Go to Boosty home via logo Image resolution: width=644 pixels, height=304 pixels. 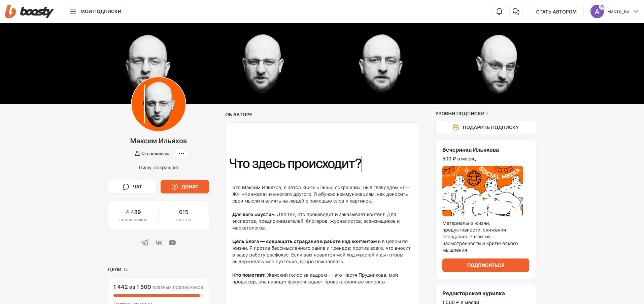(29, 11)
